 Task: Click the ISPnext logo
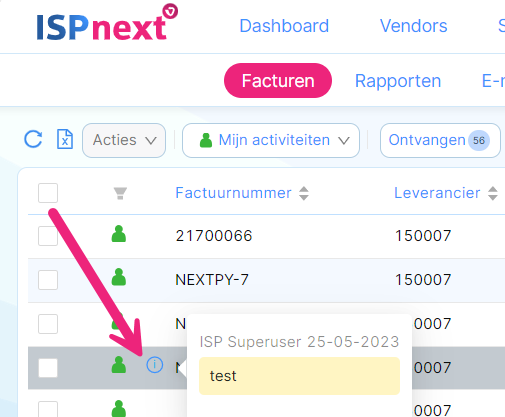pos(107,23)
